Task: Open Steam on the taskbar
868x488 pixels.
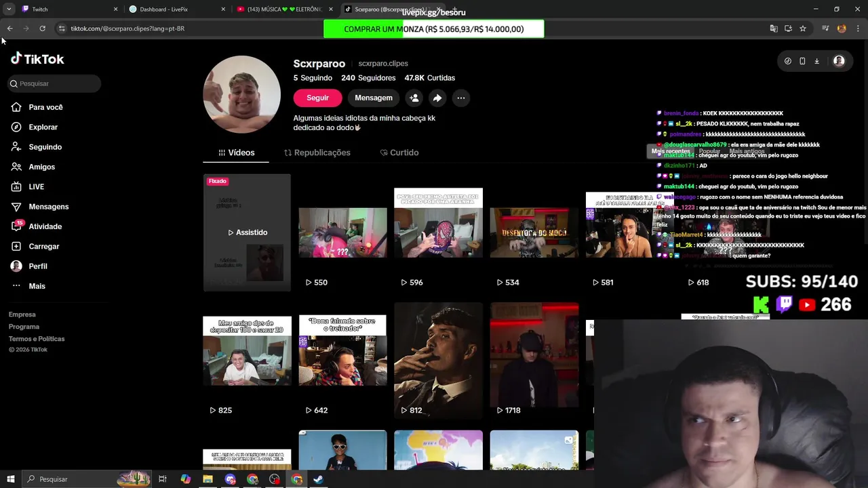Action: coord(319,479)
